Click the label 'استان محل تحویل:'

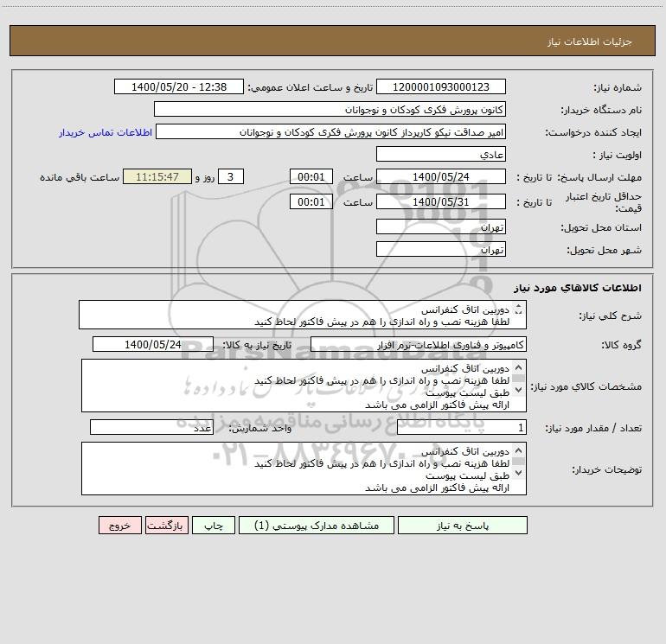[601, 227]
